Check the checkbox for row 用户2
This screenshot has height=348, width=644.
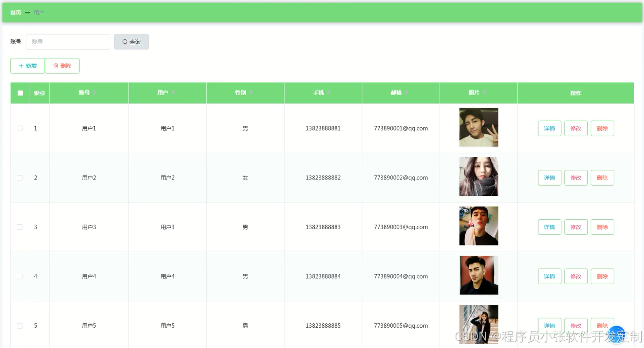coord(19,178)
